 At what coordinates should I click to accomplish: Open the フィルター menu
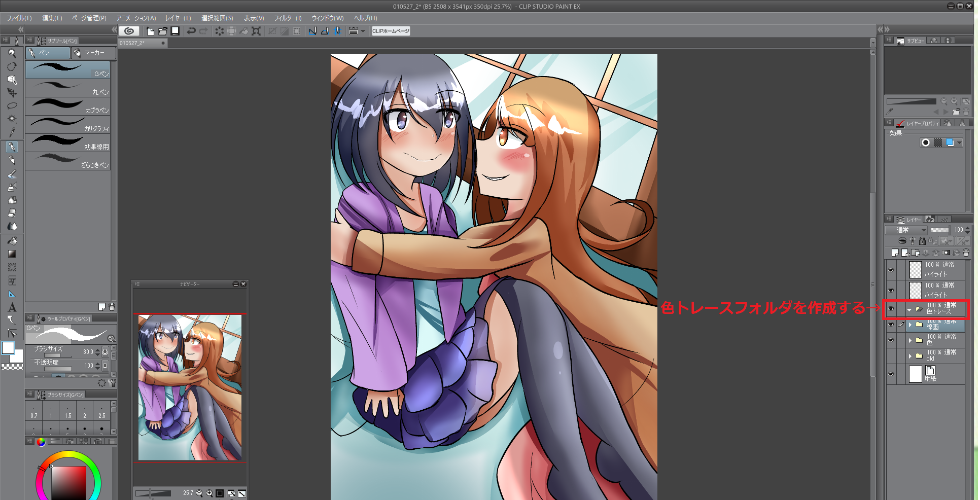pyautogui.click(x=288, y=18)
